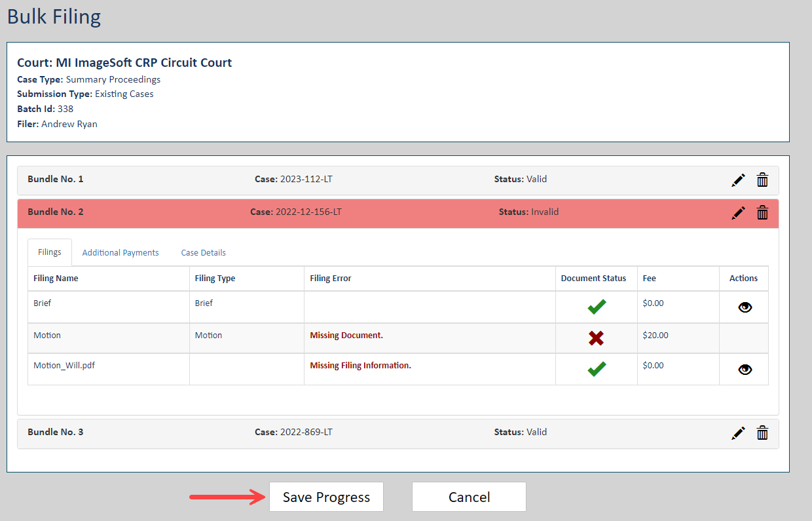Image resolution: width=812 pixels, height=521 pixels.
Task: Select the Actions column header
Action: 743,279
